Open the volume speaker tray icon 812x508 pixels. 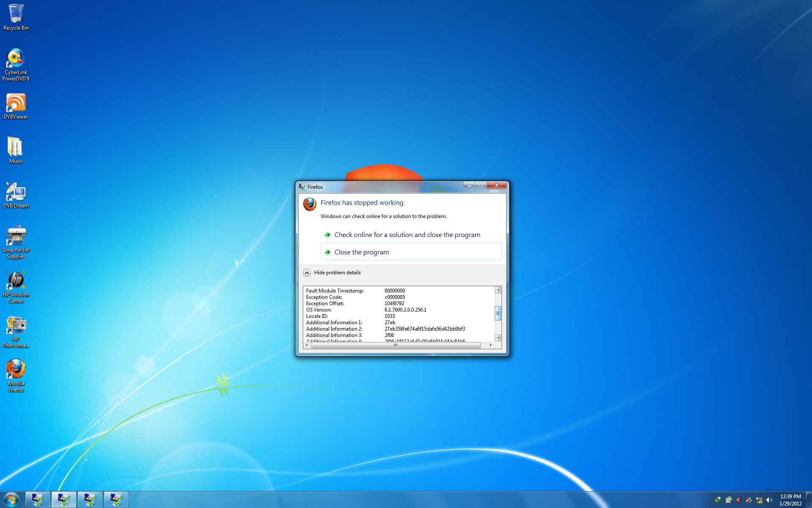point(769,500)
